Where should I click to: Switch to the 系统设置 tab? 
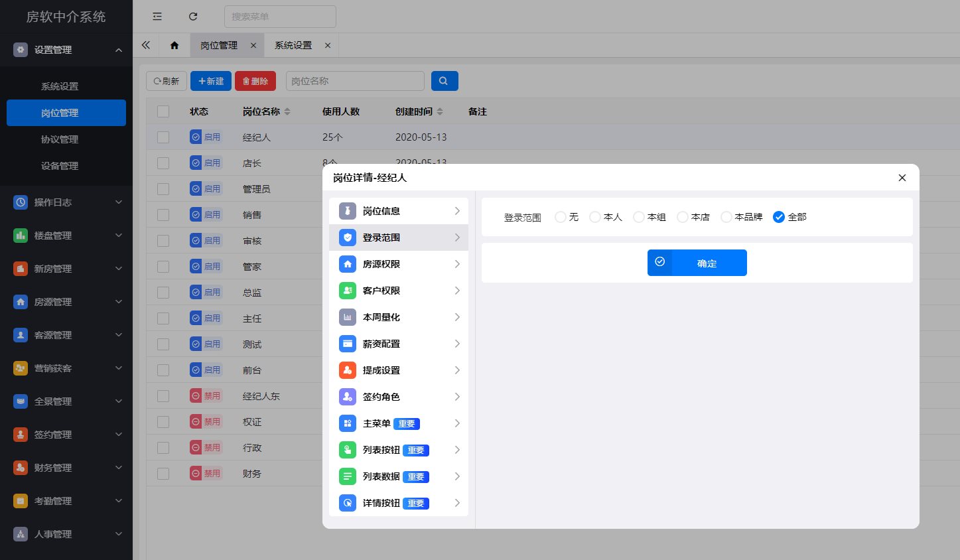(293, 45)
